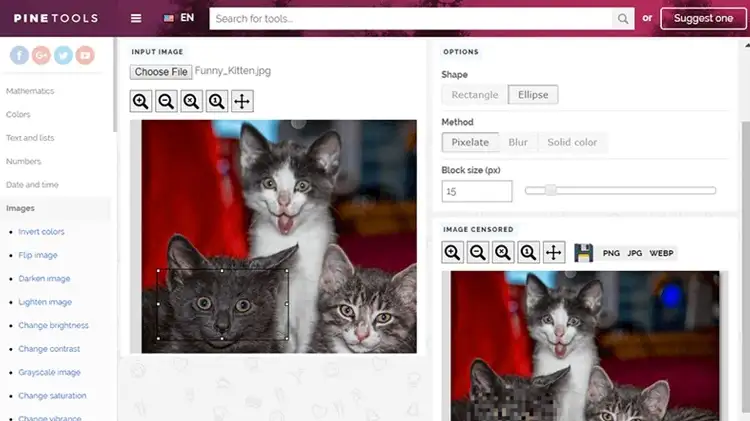Screen dimensions: 750x421
Task: Zoom in on the input image
Action: [141, 101]
